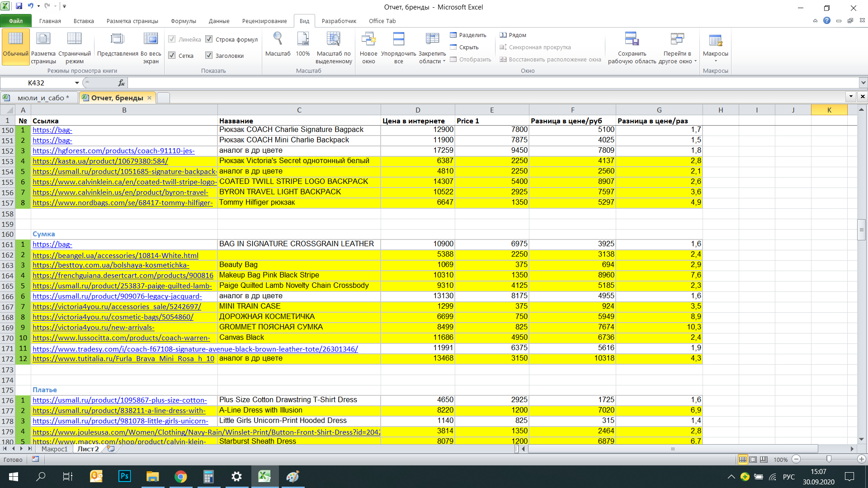The image size is (868, 488).
Task: Customize Quick Access Toolbar dropdown
Action: tap(65, 6)
